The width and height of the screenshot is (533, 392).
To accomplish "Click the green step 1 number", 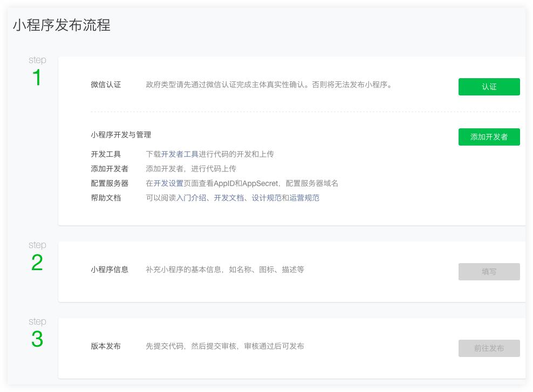I will (x=37, y=76).
